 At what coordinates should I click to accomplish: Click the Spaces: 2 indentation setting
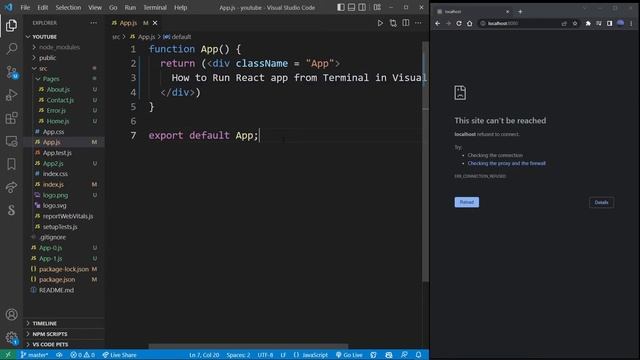click(x=238, y=355)
